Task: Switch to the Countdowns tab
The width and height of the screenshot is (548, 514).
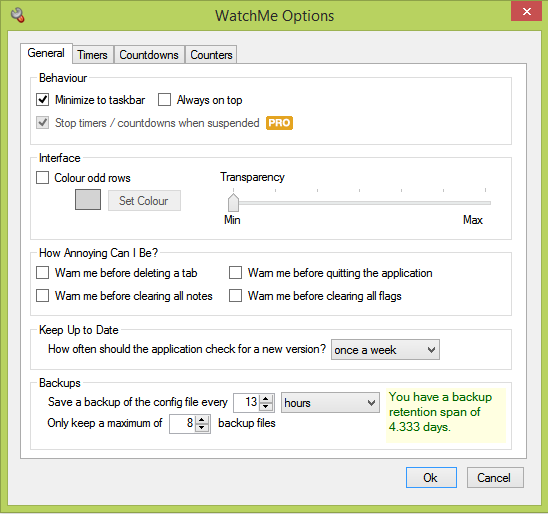Action: (x=149, y=55)
